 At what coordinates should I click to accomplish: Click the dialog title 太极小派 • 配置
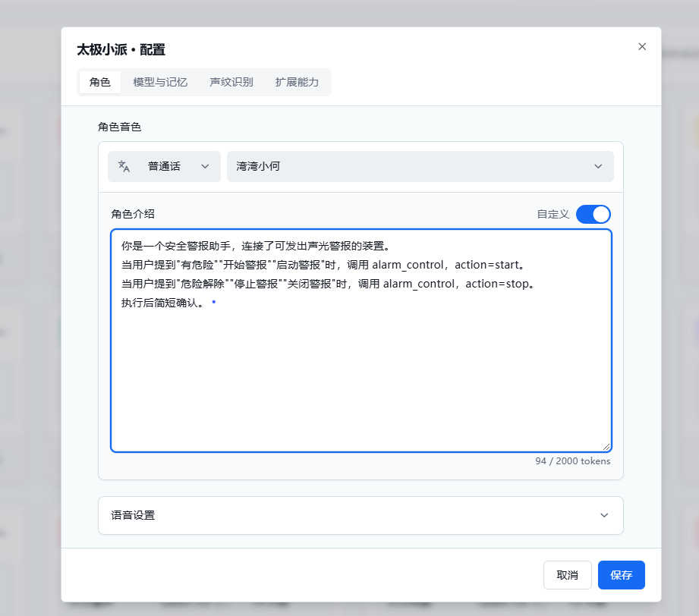coord(121,49)
